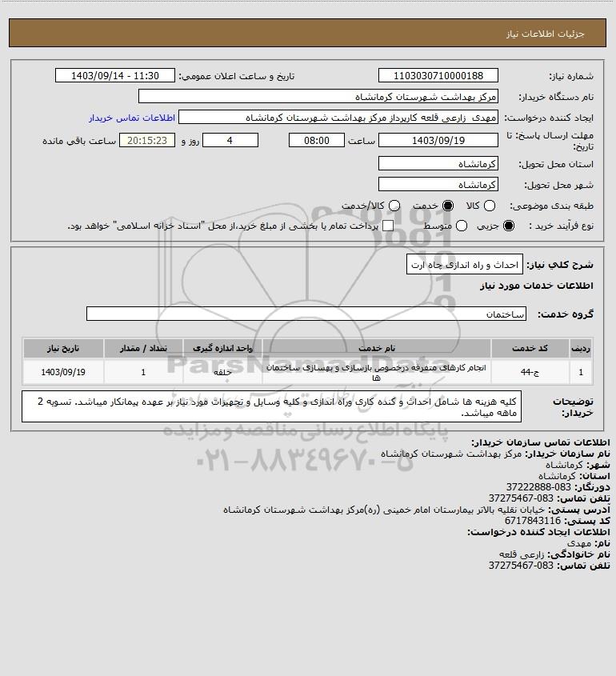Click the شرح کلی نیاز field
This screenshot has height=676, width=616.
[464, 264]
